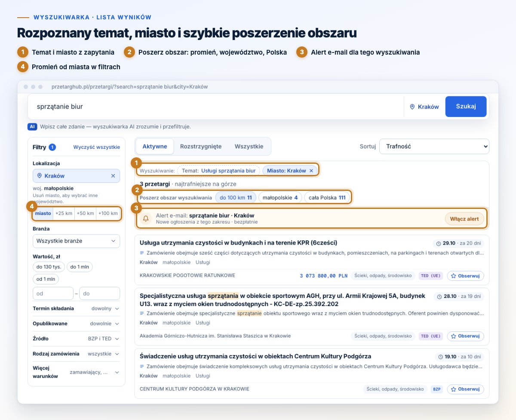Open tender Specjalistyczna usługa sprzątania AGH
The height and width of the screenshot is (420, 516).
pyautogui.click(x=283, y=300)
